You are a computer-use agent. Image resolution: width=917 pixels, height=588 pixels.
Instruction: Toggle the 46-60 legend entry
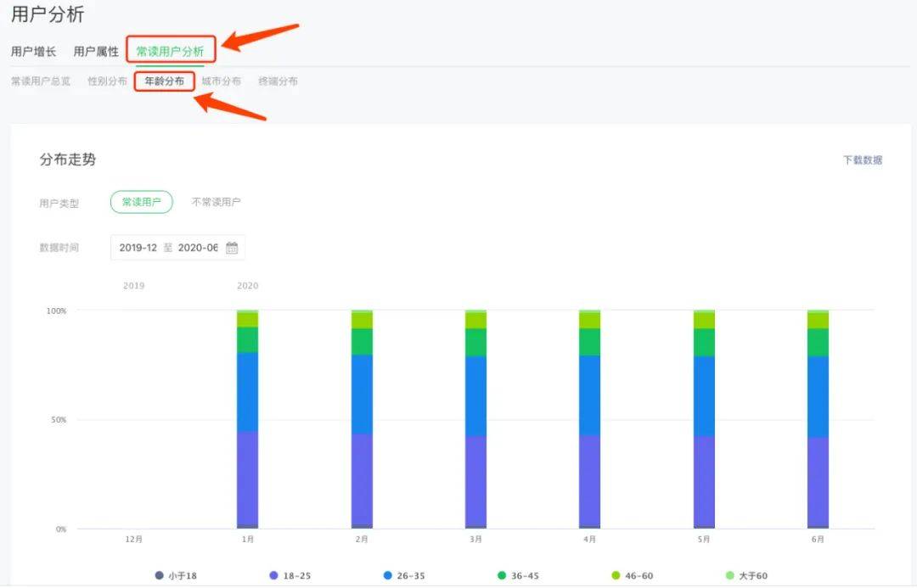pos(633,576)
